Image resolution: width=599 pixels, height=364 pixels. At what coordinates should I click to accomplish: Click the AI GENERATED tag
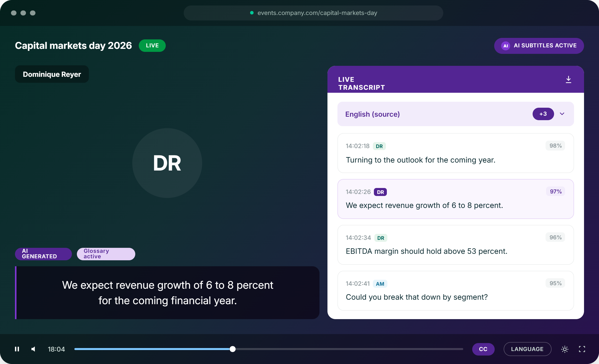coord(43,254)
